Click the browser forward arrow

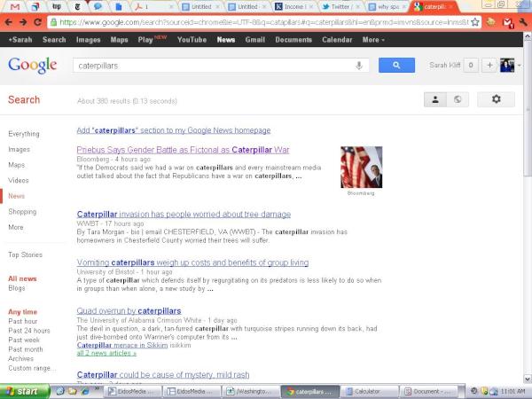tap(23, 22)
